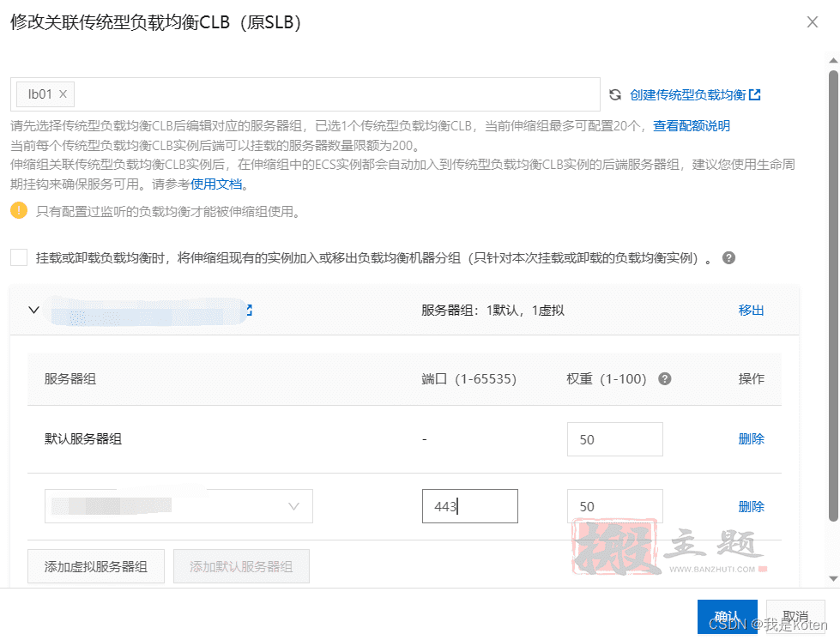Click the 端口 (1-65535) column header
This screenshot has height=640, width=840.
point(468,378)
